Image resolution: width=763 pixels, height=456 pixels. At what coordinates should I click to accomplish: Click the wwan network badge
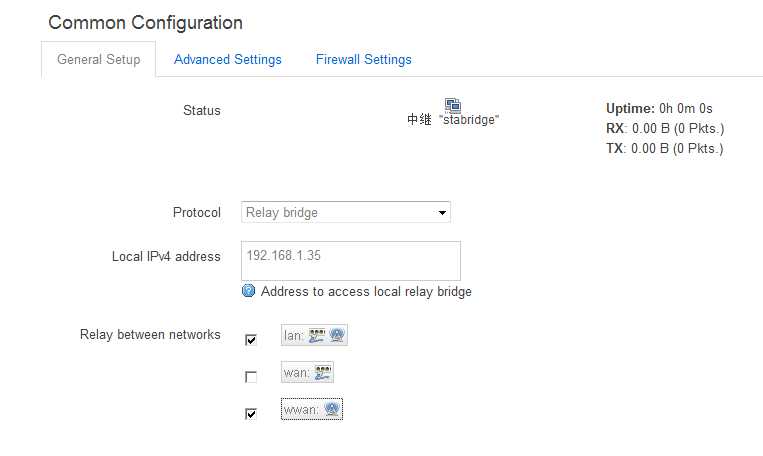click(312, 409)
